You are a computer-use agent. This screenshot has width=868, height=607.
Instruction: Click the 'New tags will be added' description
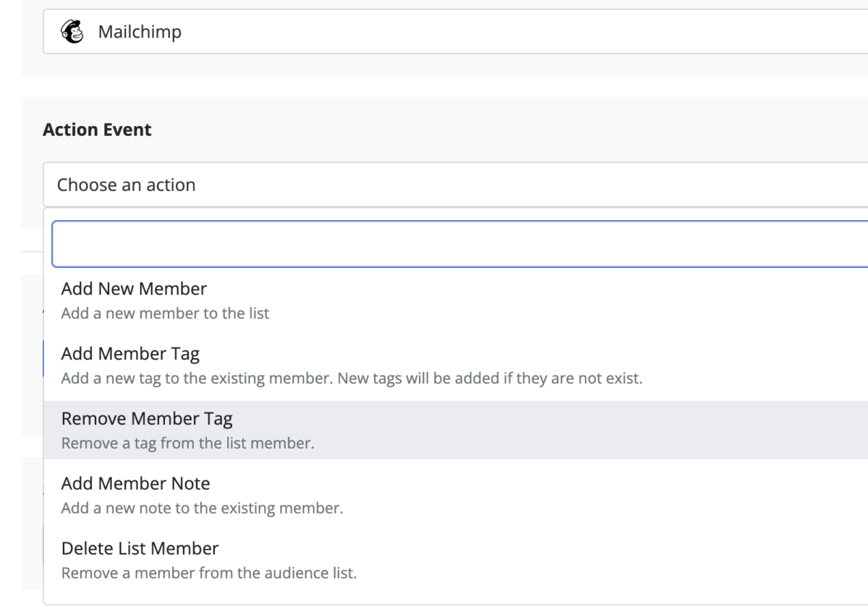pyautogui.click(x=352, y=379)
